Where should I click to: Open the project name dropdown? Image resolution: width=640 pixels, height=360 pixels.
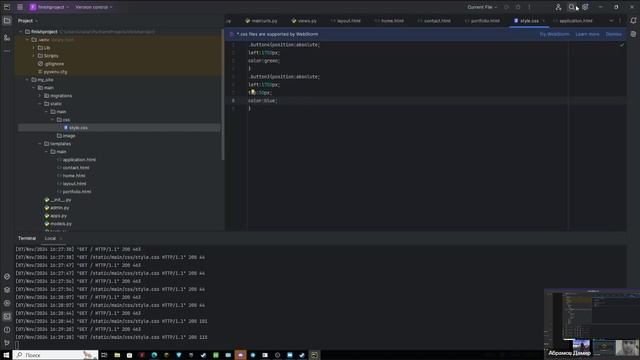49,7
